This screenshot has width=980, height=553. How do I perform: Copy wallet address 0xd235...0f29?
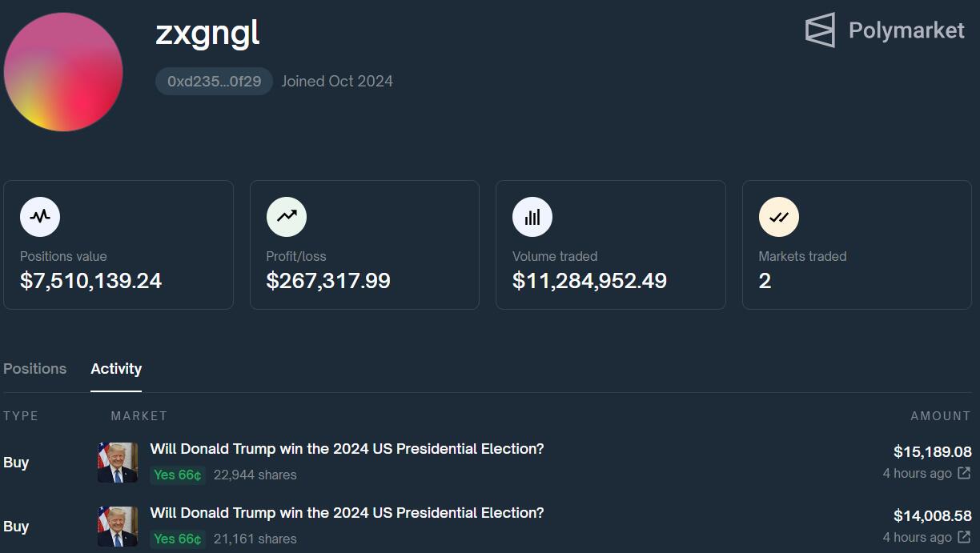[214, 82]
